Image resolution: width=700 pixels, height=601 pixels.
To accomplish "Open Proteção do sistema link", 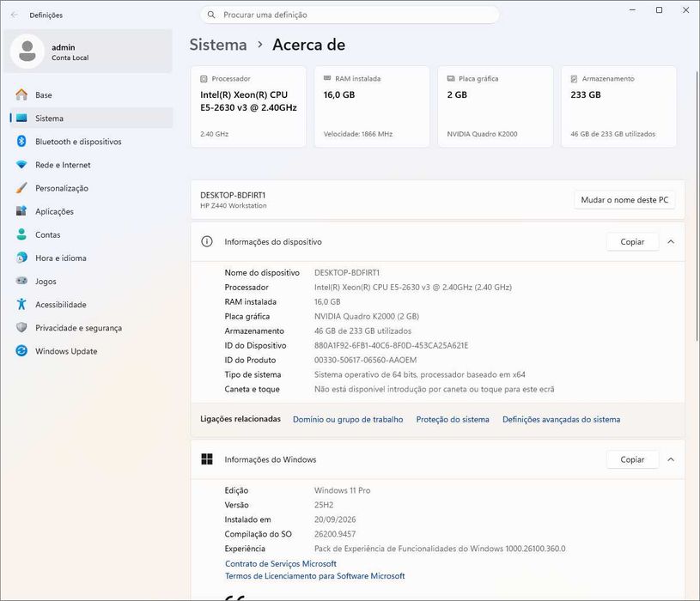I will (x=453, y=419).
